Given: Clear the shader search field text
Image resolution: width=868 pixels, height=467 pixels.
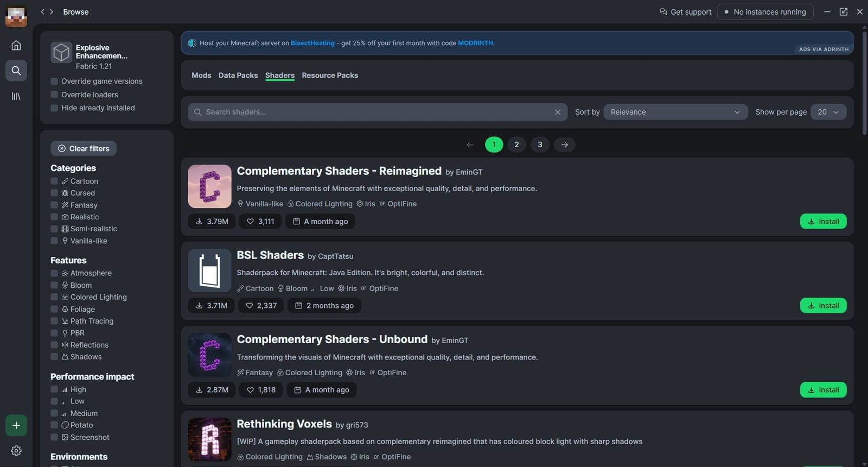Looking at the screenshot, I should (x=558, y=112).
